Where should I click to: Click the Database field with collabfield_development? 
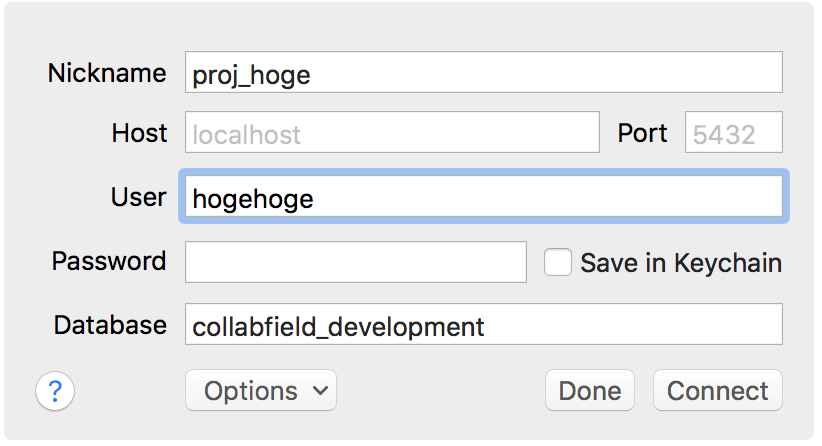tap(483, 326)
